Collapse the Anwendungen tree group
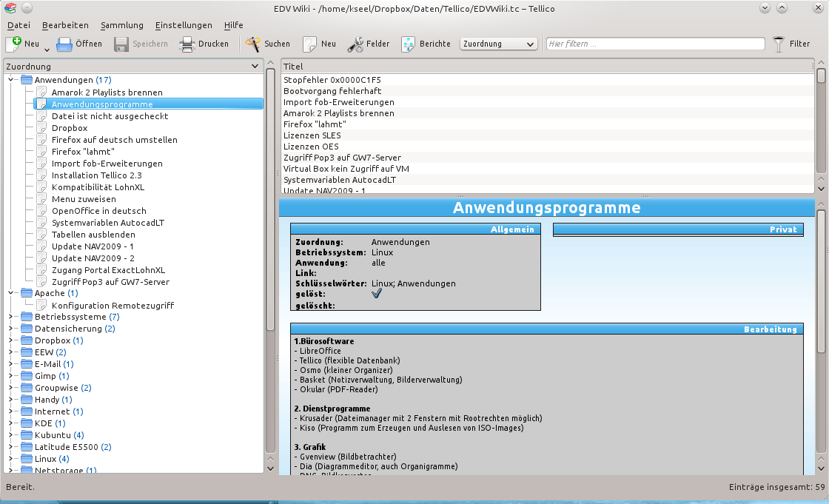 coord(10,80)
